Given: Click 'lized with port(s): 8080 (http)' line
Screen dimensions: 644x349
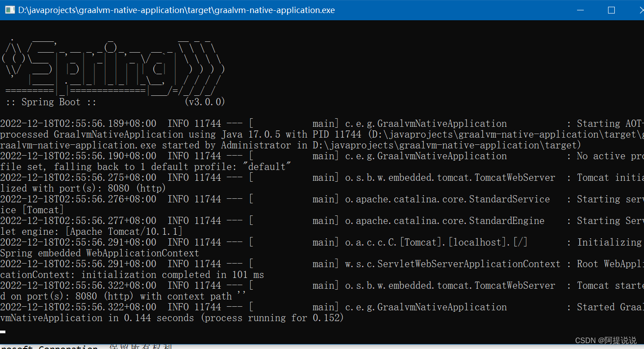Looking at the screenshot, I should (83, 188).
